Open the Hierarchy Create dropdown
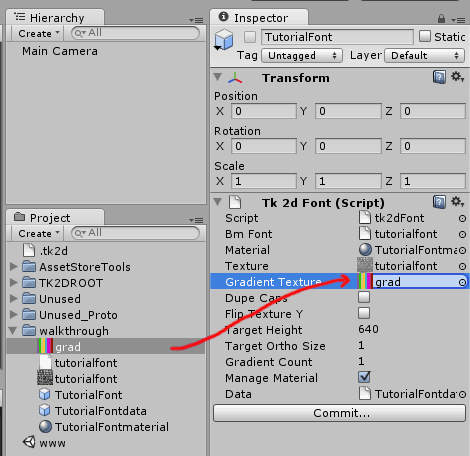Viewport: 470px width, 456px height. click(x=39, y=33)
